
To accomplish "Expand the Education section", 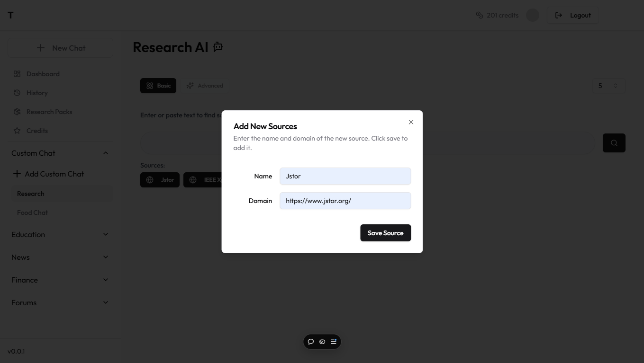I will pyautogui.click(x=61, y=234).
